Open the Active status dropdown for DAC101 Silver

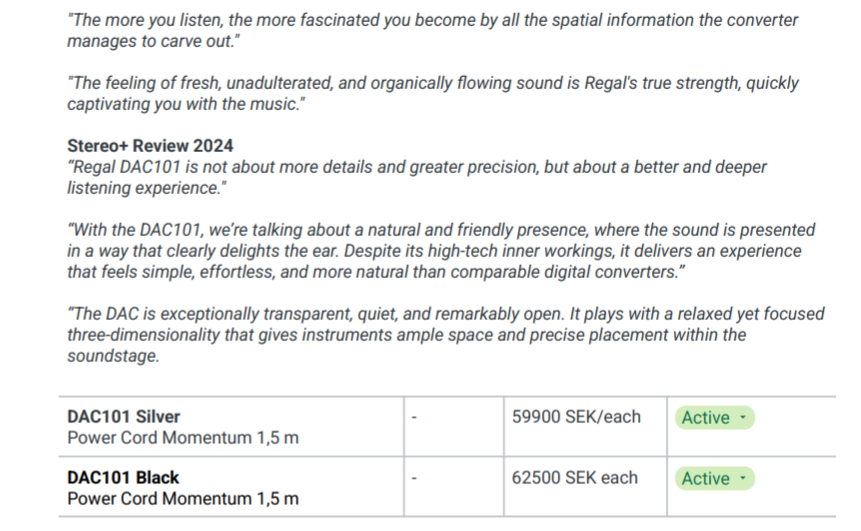(x=714, y=418)
